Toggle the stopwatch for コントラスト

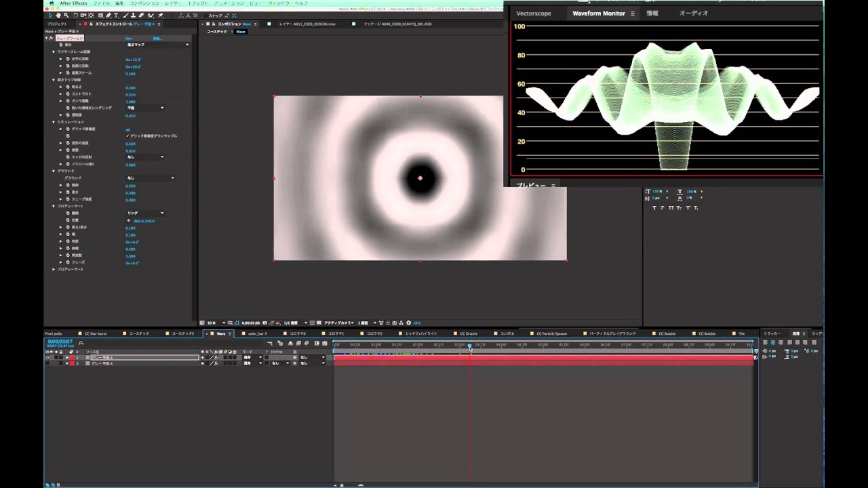[x=68, y=94]
